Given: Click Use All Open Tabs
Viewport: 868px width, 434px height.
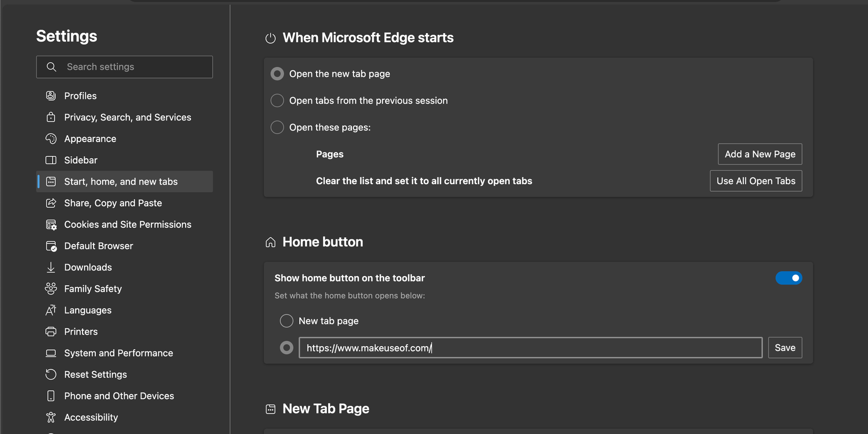Looking at the screenshot, I should [756, 180].
